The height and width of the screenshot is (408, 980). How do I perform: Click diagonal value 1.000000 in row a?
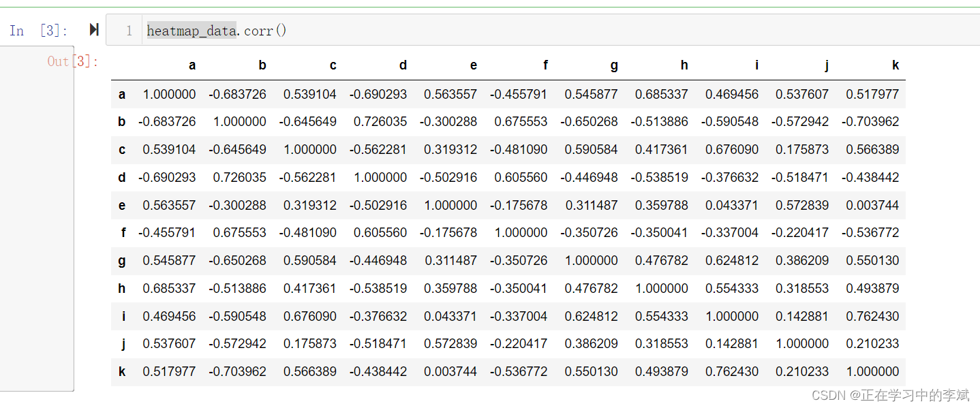click(x=169, y=94)
